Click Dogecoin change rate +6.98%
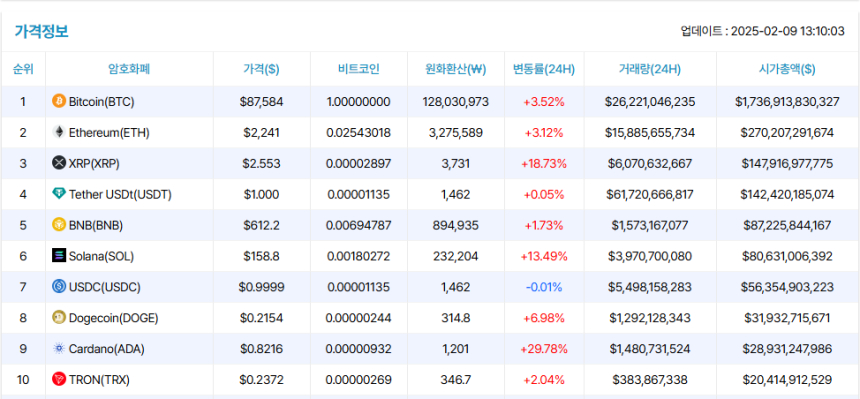The image size is (860, 399). (x=544, y=318)
